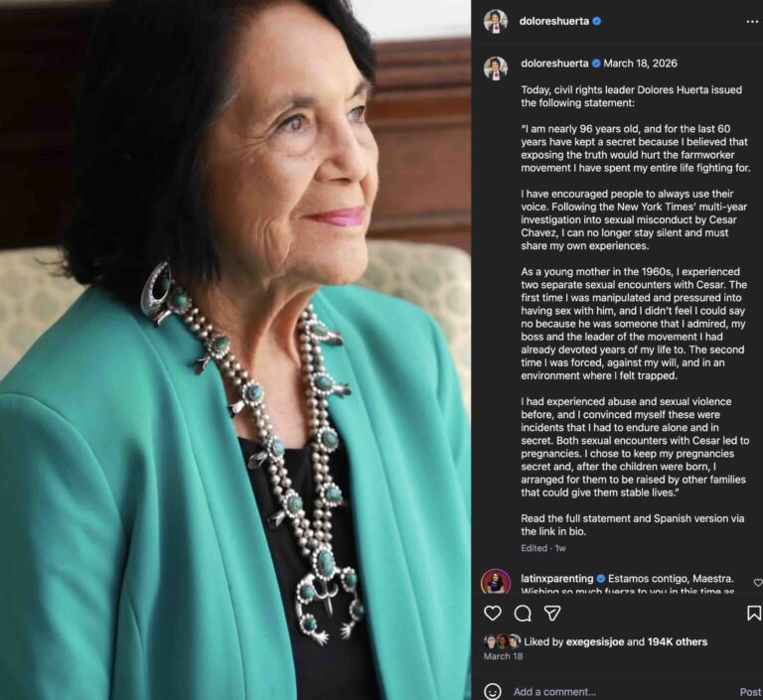The image size is (763, 700).
Task: Like the post with the heart icon
Action: click(493, 613)
